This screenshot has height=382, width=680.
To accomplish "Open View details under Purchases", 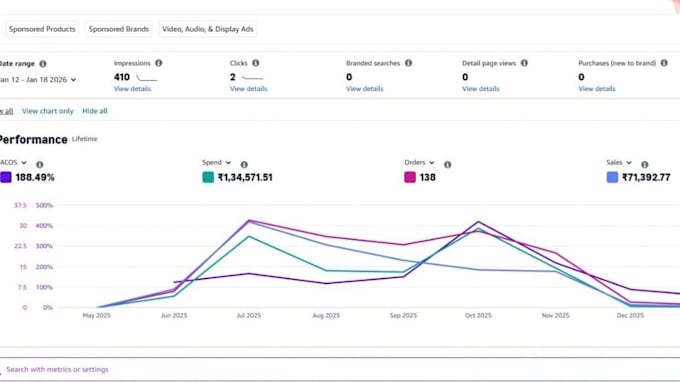I will (597, 88).
